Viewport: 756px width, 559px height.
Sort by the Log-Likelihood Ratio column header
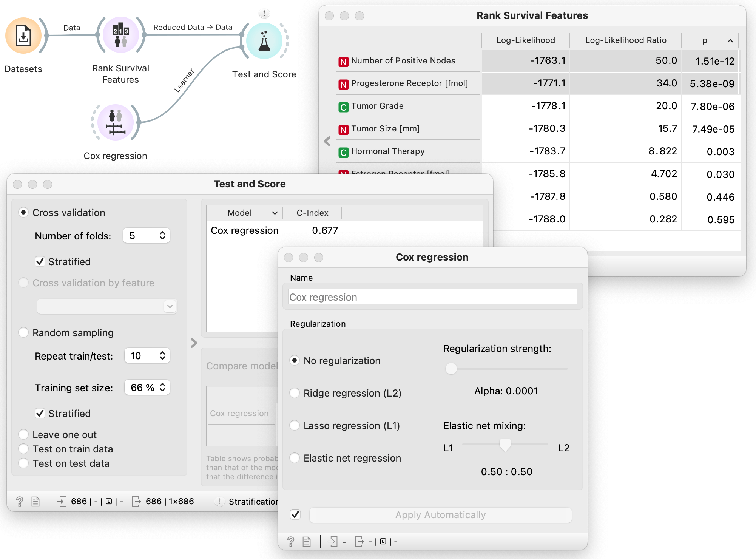[x=625, y=40]
